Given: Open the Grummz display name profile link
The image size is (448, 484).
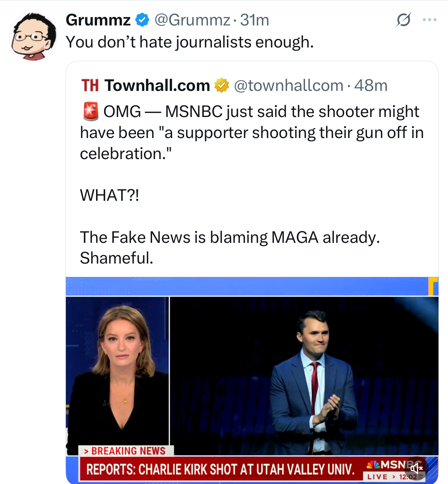Looking at the screenshot, I should (98, 20).
